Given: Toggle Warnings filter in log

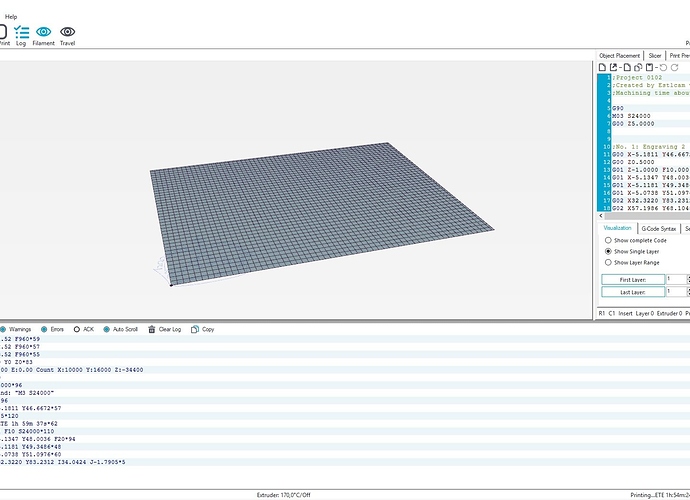Looking at the screenshot, I should (x=16, y=329).
